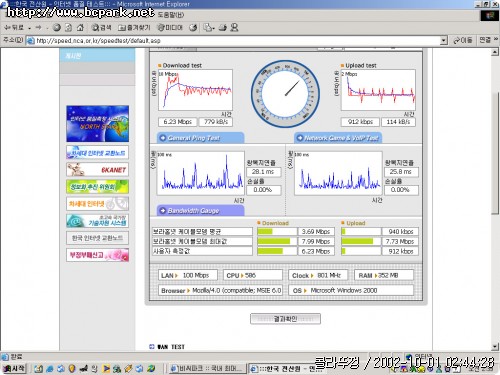Click the Clock 801 MHz field
This screenshot has height=375, width=500.
coord(318,275)
